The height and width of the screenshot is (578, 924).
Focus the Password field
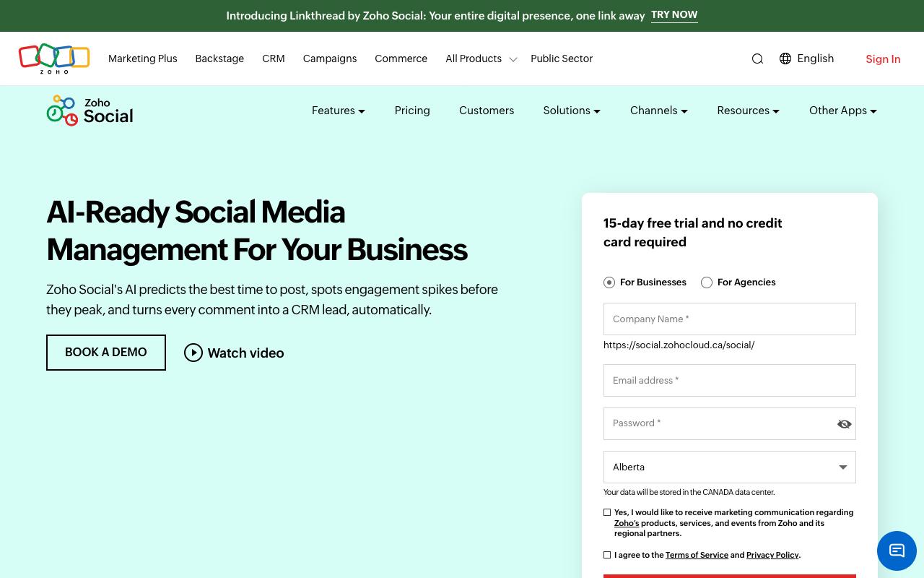(730, 423)
